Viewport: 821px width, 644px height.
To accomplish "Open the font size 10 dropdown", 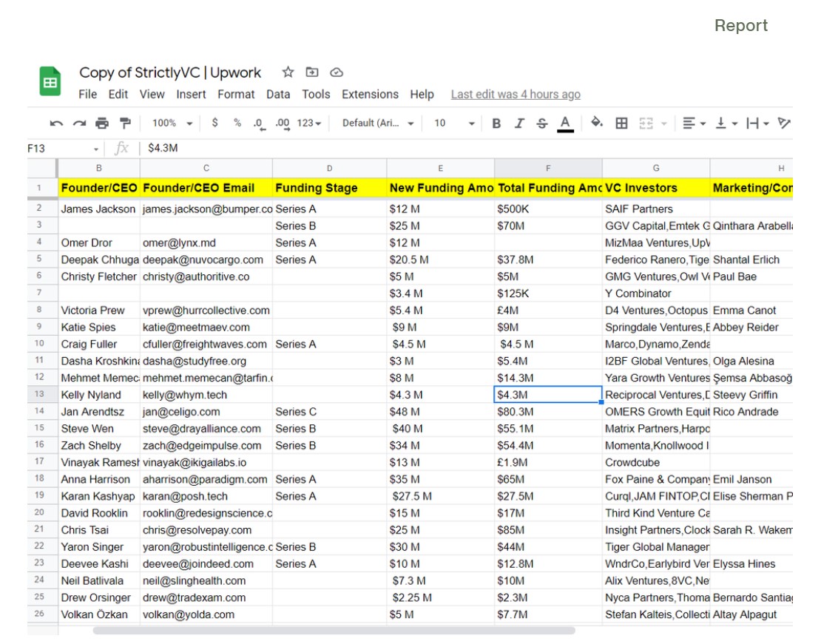I will coord(453,123).
